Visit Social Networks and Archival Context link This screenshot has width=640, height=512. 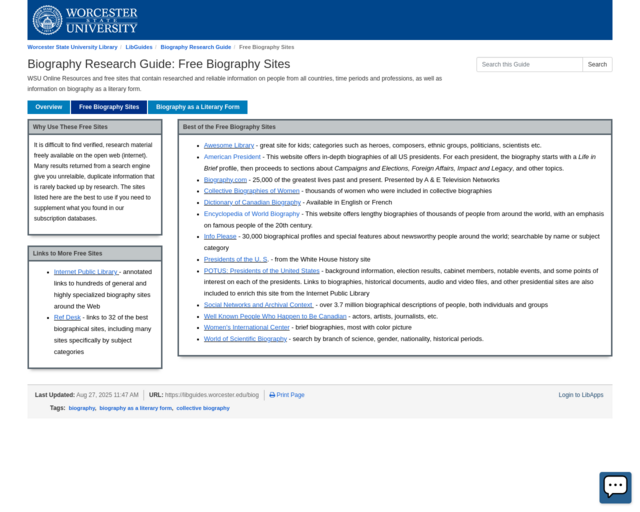(258, 305)
